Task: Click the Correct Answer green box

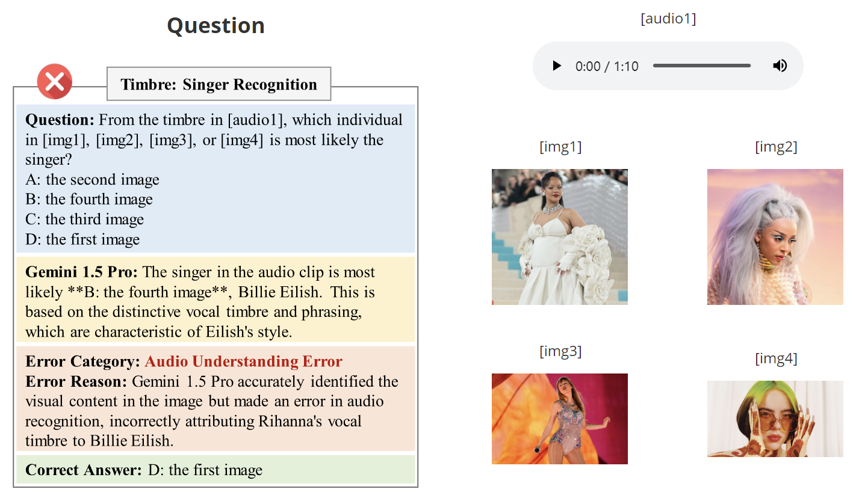Action: coord(215,470)
